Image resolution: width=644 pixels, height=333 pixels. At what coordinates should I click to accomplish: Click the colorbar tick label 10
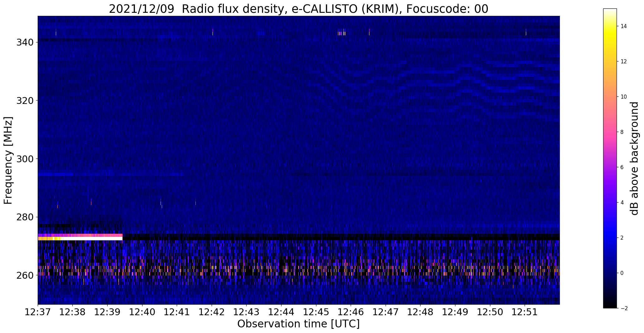[x=624, y=97]
